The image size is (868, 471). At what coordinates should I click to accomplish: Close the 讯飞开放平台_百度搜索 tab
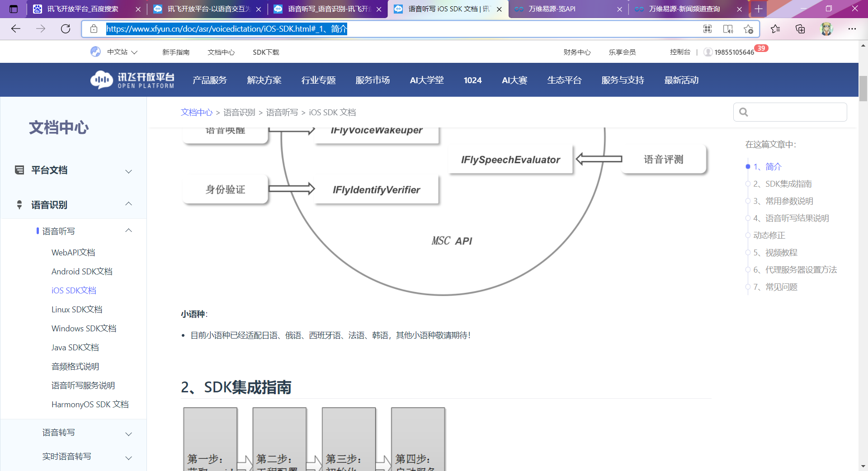138,9
